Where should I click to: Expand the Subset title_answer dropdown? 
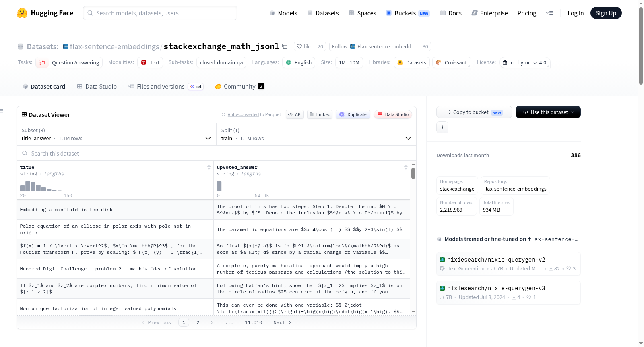click(x=116, y=134)
